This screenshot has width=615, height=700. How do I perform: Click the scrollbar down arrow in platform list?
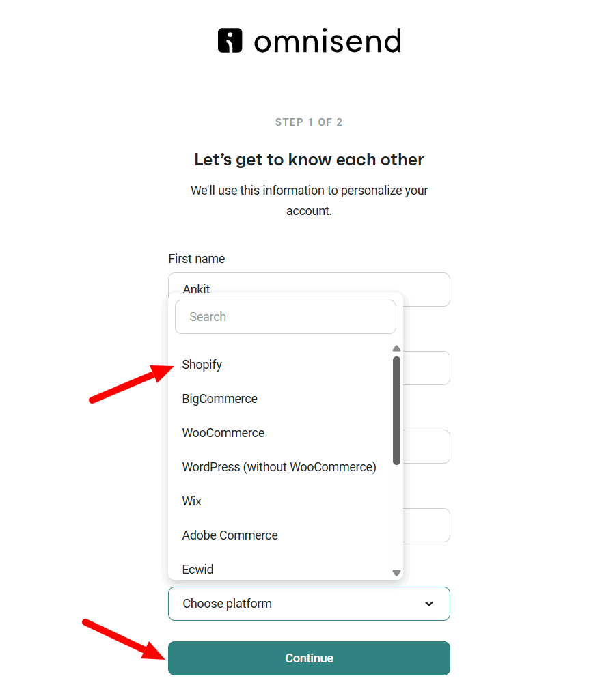[x=396, y=572]
